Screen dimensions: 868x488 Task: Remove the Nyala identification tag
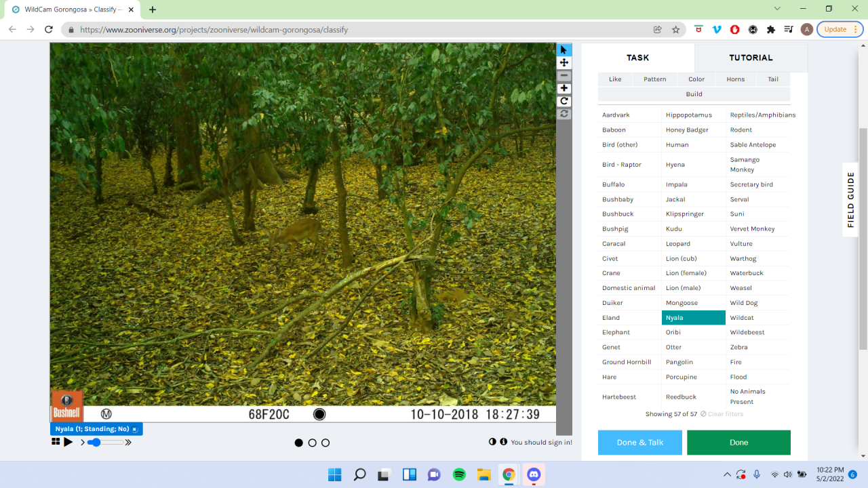coord(135,429)
